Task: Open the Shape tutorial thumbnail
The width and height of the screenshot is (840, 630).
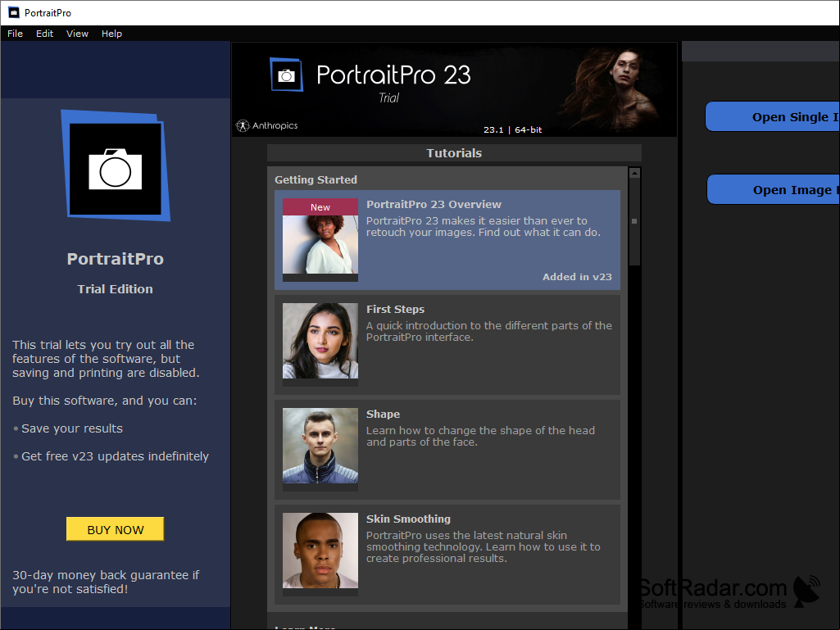Action: (320, 450)
